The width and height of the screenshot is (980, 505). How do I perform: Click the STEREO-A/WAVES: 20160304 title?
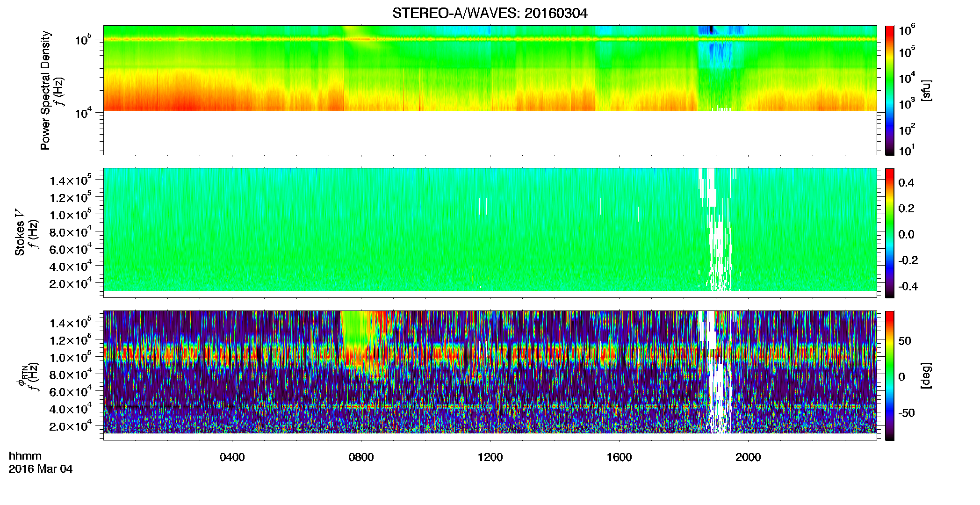(490, 14)
